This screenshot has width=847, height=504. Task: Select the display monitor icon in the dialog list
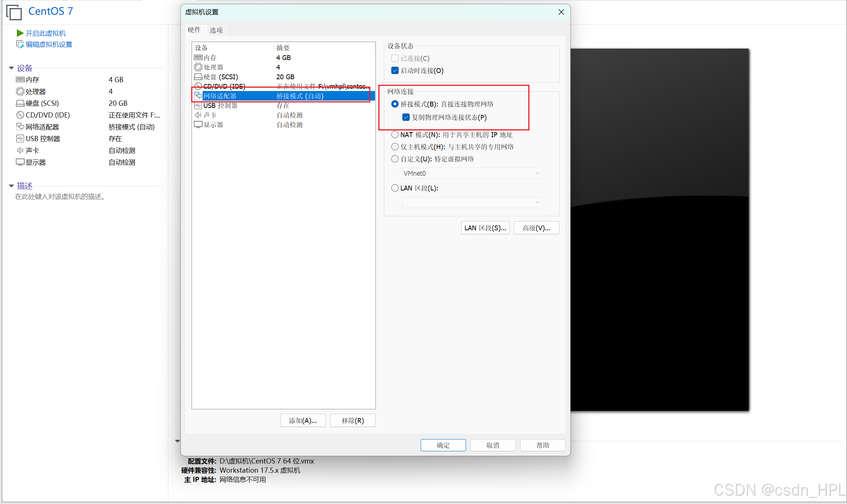point(198,125)
